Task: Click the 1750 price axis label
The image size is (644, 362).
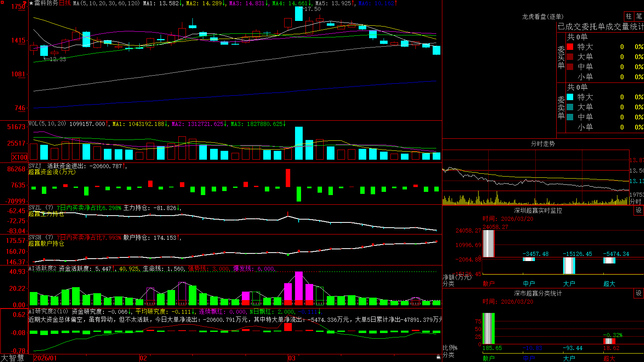Action: pyautogui.click(x=19, y=6)
